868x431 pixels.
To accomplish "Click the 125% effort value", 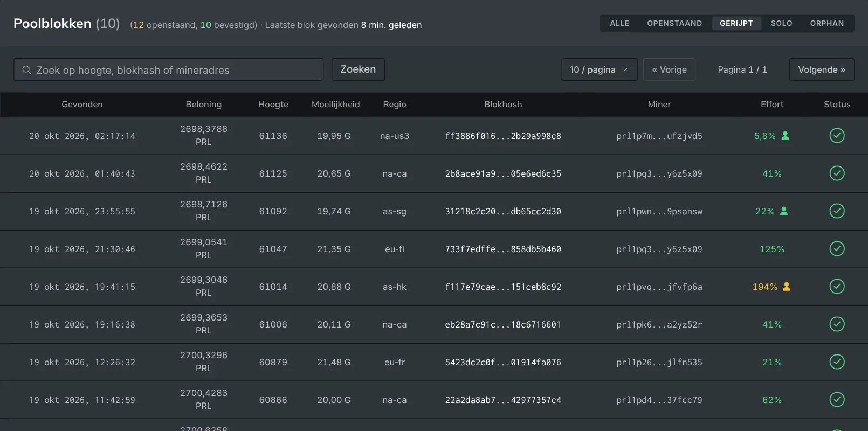I will coord(772,249).
